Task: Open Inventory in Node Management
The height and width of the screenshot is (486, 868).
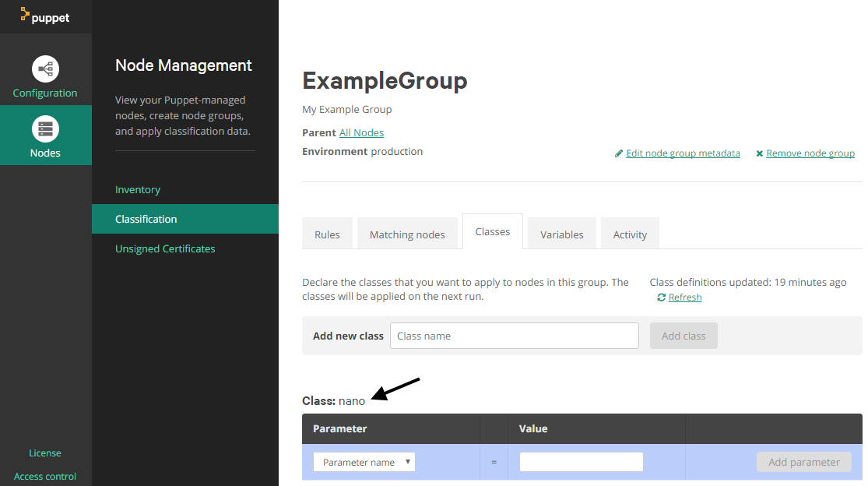Action: (138, 189)
